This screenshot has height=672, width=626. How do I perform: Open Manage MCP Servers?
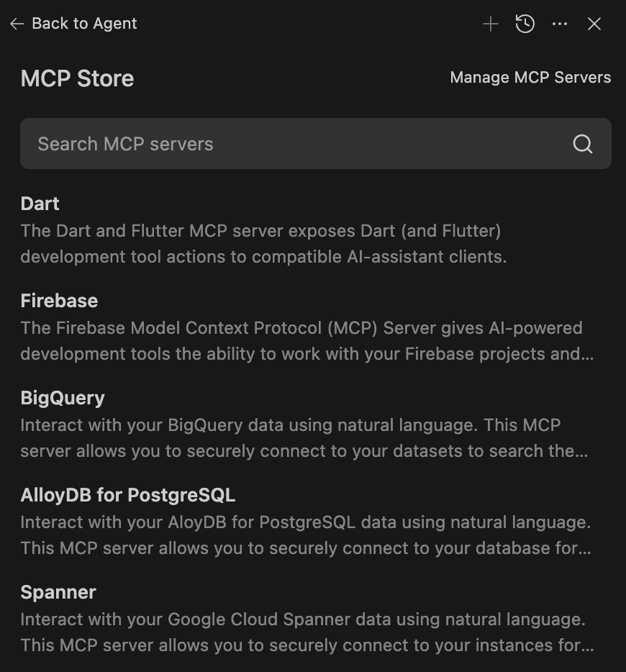530,78
